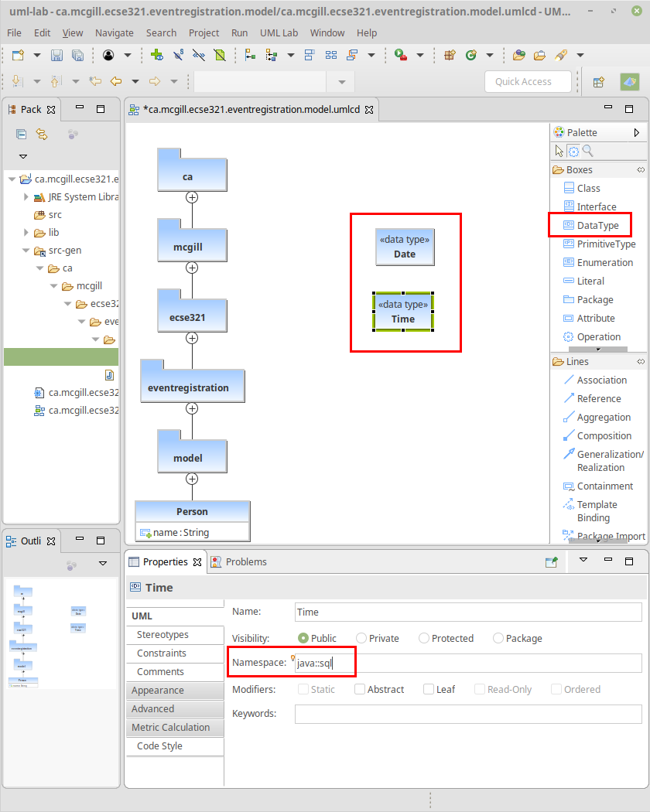Select the DataType palette tool
The image size is (650, 812).
(591, 225)
